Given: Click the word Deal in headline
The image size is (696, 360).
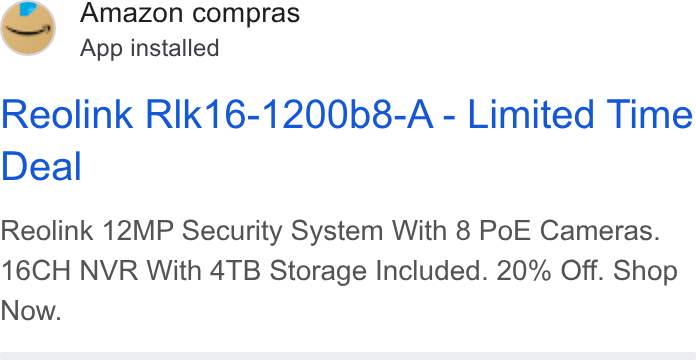Looking at the screenshot, I should pyautogui.click(x=41, y=166).
